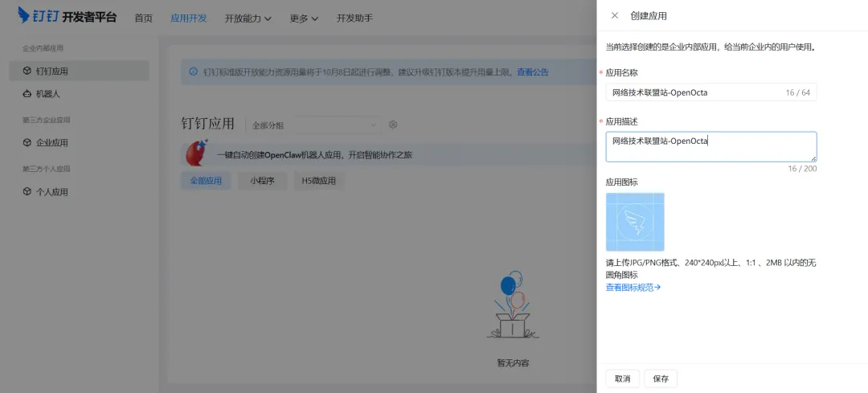Open the 查看公告 link
The width and height of the screenshot is (868, 393).
(x=533, y=72)
